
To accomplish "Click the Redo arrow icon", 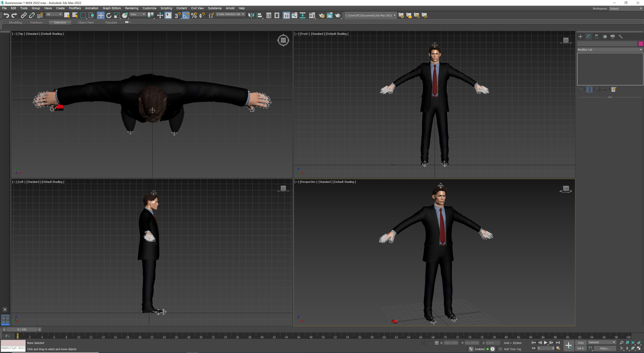I will coord(14,15).
